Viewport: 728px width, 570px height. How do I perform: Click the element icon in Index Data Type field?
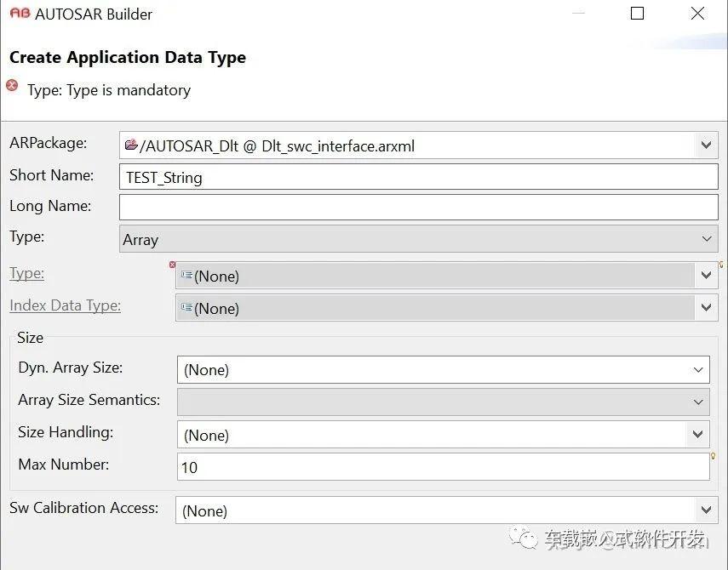pyautogui.click(x=186, y=307)
